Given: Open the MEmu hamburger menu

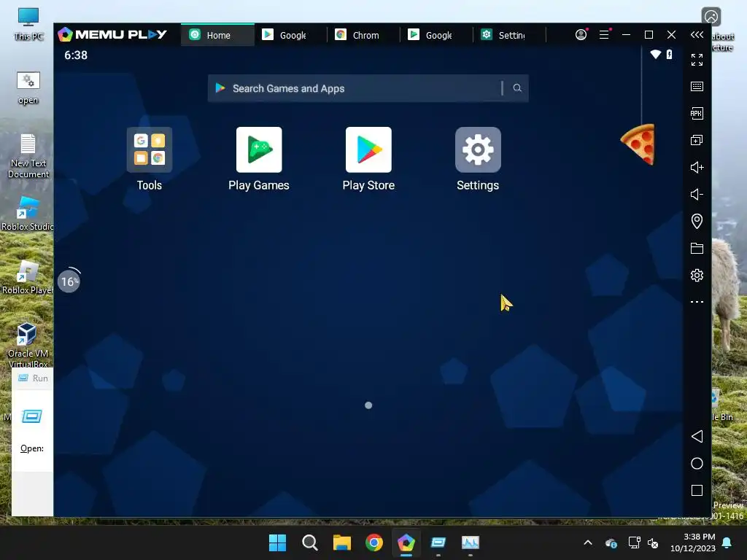Looking at the screenshot, I should [604, 35].
